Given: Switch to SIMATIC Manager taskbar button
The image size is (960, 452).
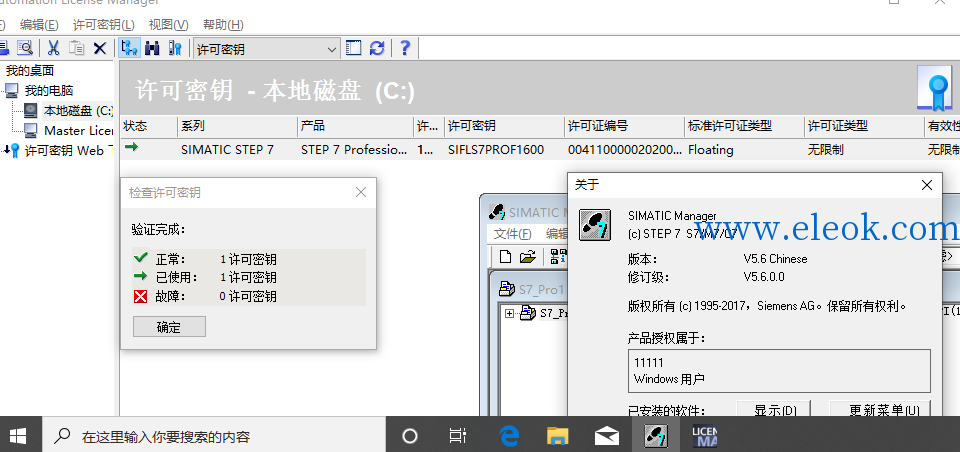Looking at the screenshot, I should [656, 436].
